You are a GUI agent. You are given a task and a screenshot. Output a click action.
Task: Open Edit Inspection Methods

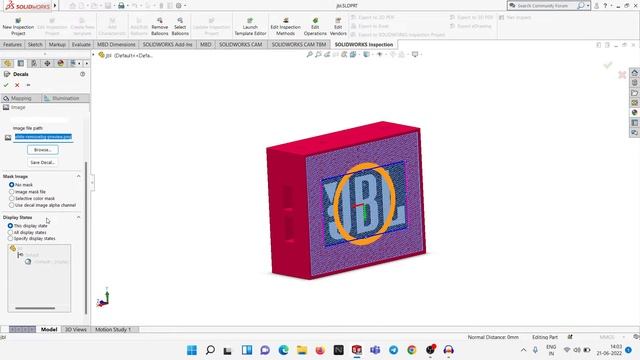[285, 27]
